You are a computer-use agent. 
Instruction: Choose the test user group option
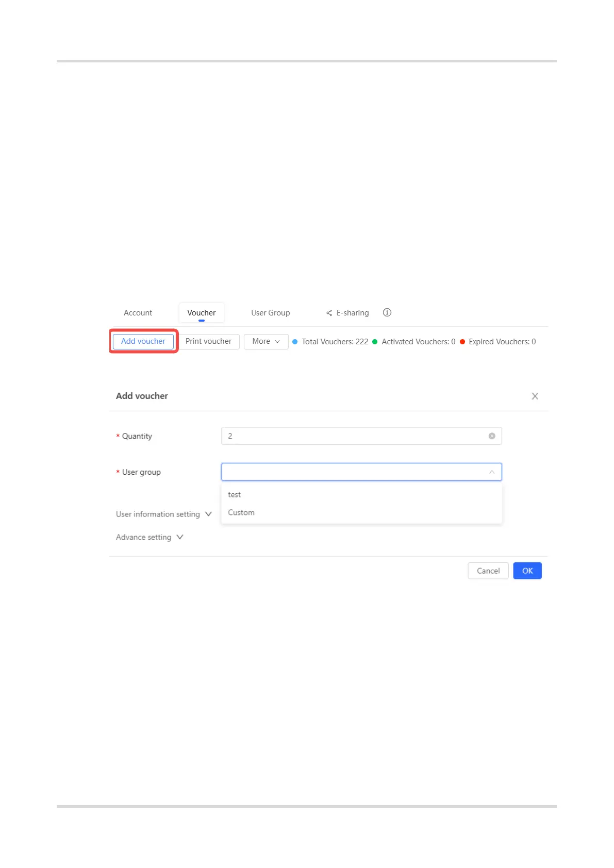click(x=235, y=495)
